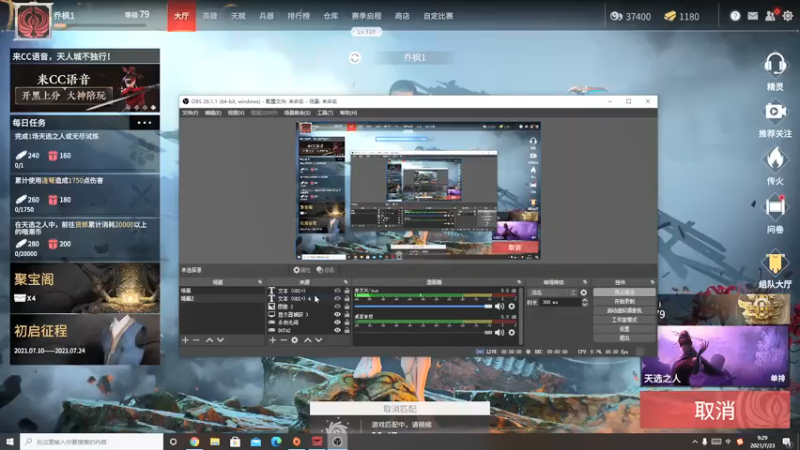Undock the audio mixer panel via header icon

(519, 282)
